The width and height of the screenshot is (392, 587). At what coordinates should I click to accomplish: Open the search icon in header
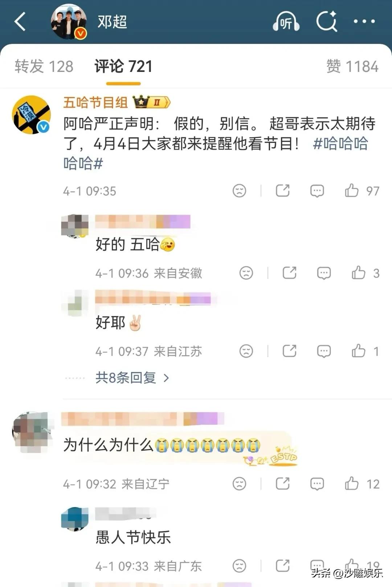tap(327, 21)
